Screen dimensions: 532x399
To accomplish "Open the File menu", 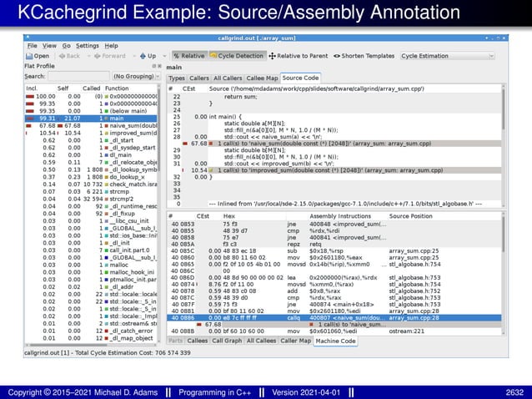I will click(x=33, y=46).
